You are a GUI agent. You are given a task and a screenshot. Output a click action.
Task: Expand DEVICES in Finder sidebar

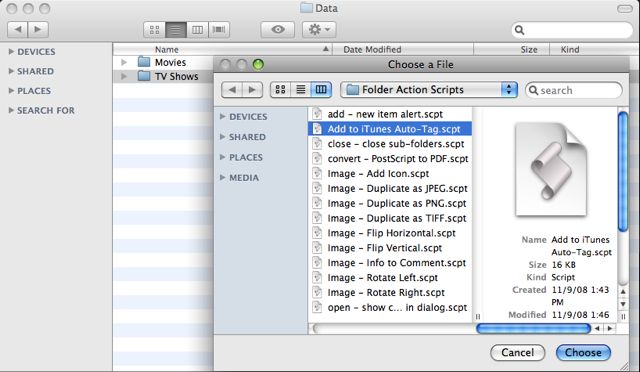[x=11, y=51]
